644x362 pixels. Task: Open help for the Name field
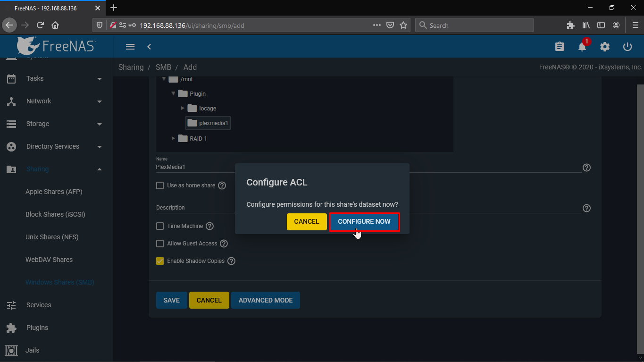[587, 168]
